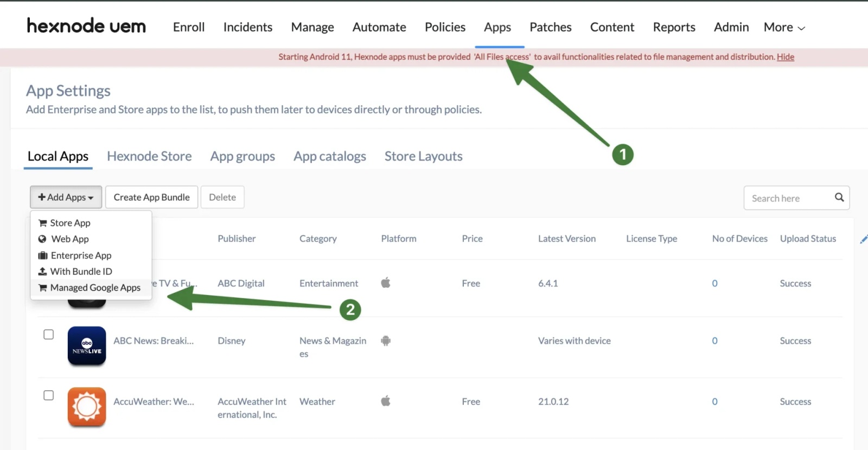Image resolution: width=868 pixels, height=450 pixels.
Task: Click Apple platform icon in ABC Digital row
Action: (x=386, y=282)
